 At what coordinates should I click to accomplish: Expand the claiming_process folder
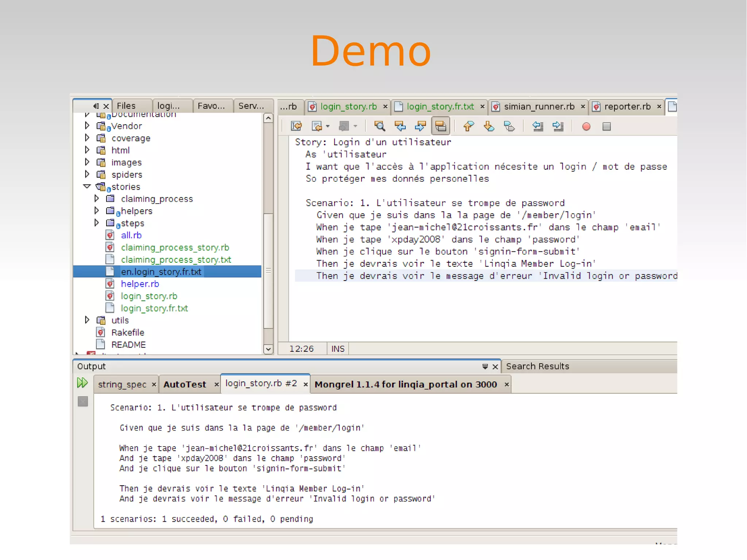96,198
